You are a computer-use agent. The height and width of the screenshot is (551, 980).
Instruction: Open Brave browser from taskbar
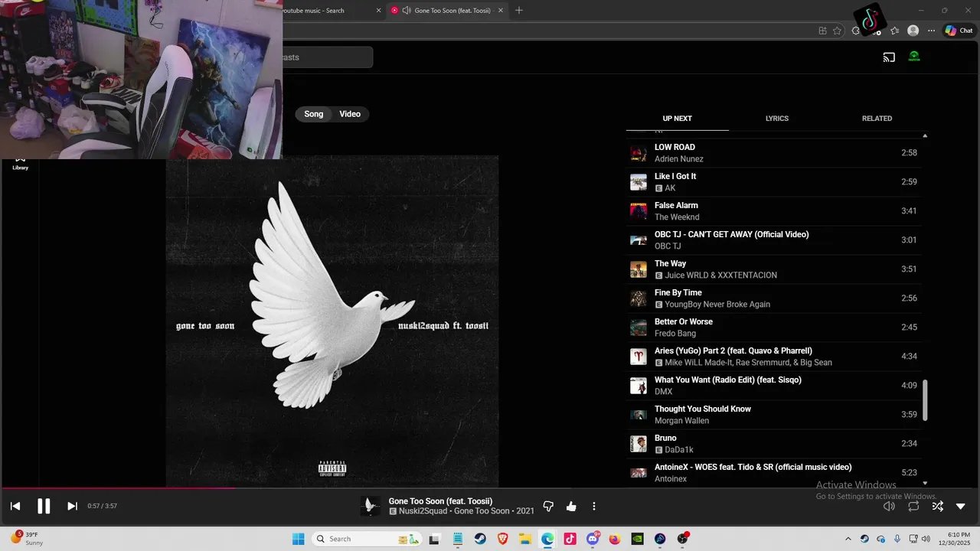click(x=502, y=539)
